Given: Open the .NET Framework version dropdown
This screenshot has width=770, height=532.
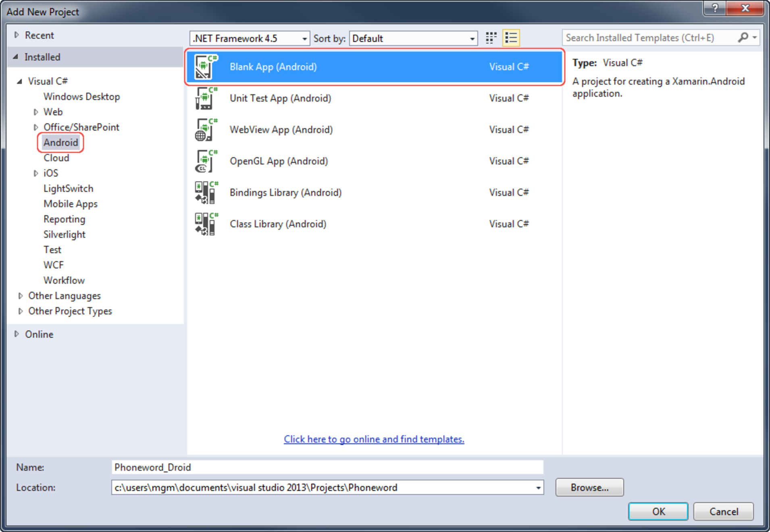Looking at the screenshot, I should (304, 39).
